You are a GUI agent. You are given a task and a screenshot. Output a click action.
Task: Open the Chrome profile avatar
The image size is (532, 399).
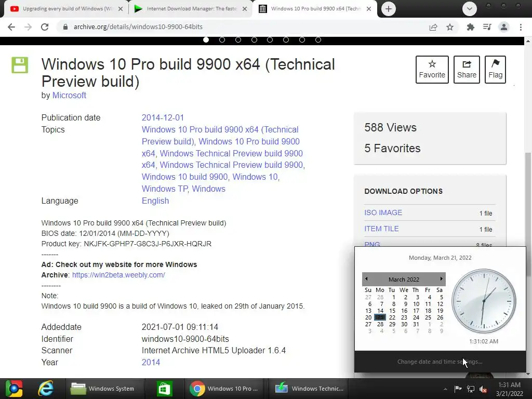tap(504, 27)
